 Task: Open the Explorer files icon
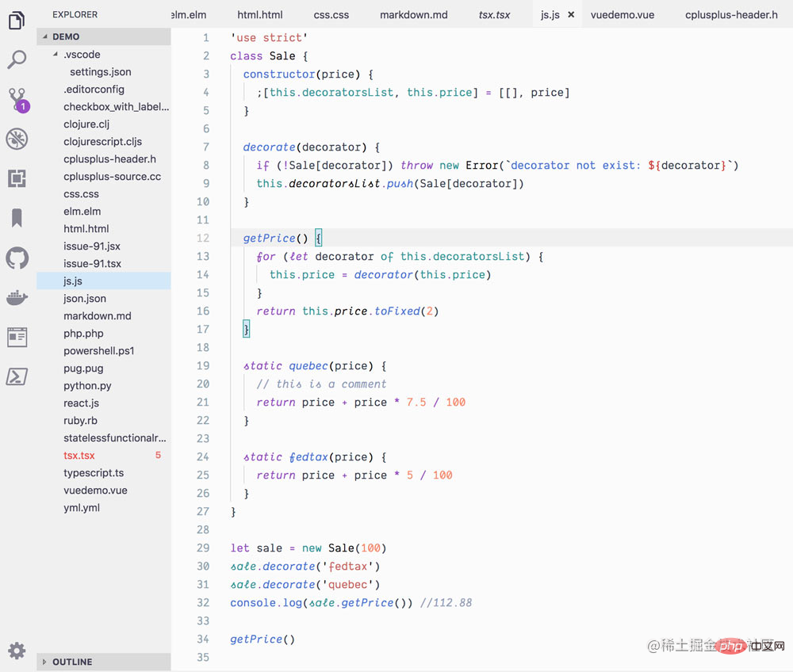pyautogui.click(x=17, y=21)
